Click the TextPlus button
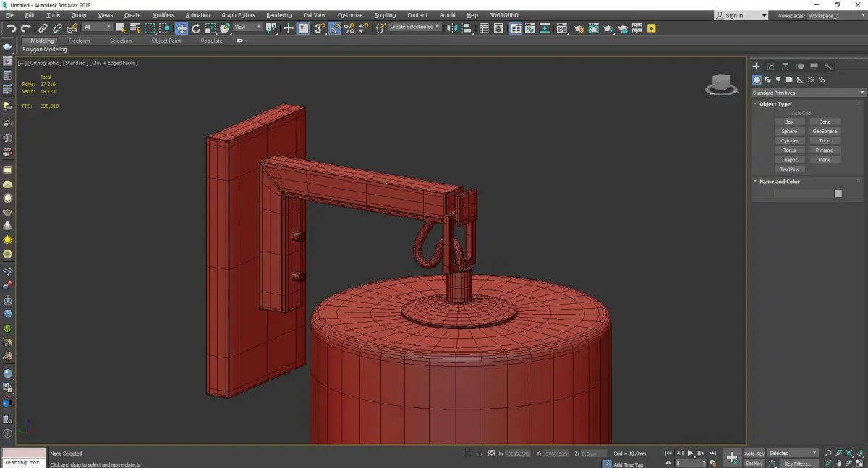 point(789,169)
